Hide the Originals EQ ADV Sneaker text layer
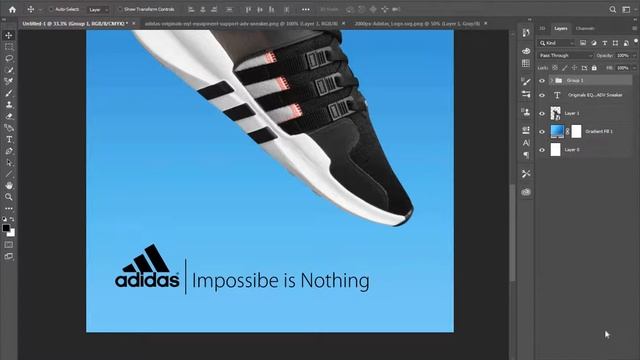The height and width of the screenshot is (360, 640). pyautogui.click(x=542, y=96)
